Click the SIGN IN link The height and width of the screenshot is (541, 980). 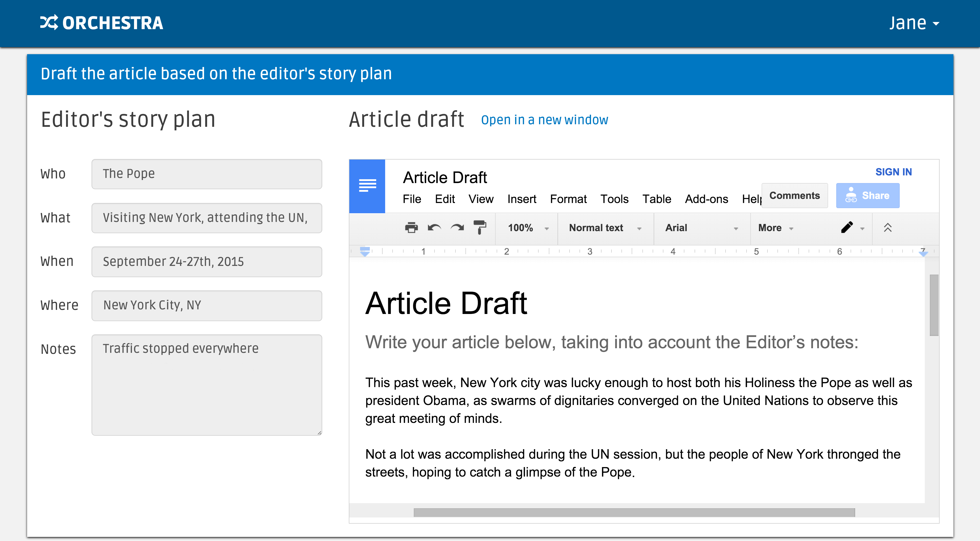893,172
